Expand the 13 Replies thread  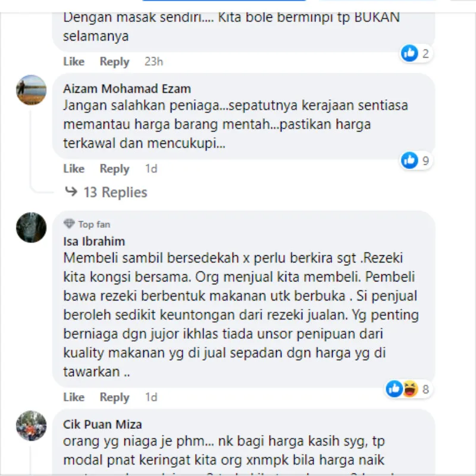pyautogui.click(x=115, y=192)
